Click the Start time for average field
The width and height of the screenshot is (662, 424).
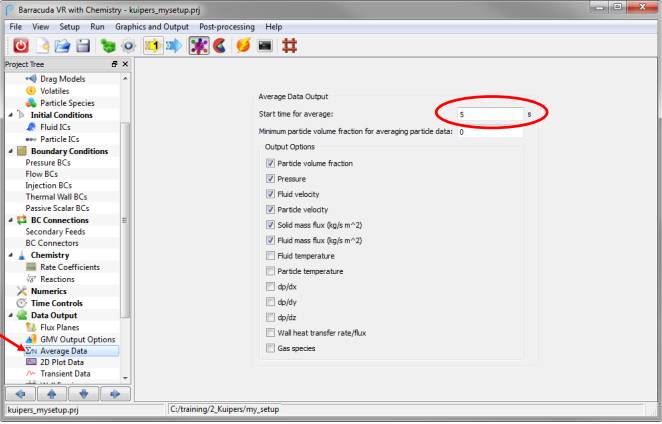pos(490,114)
